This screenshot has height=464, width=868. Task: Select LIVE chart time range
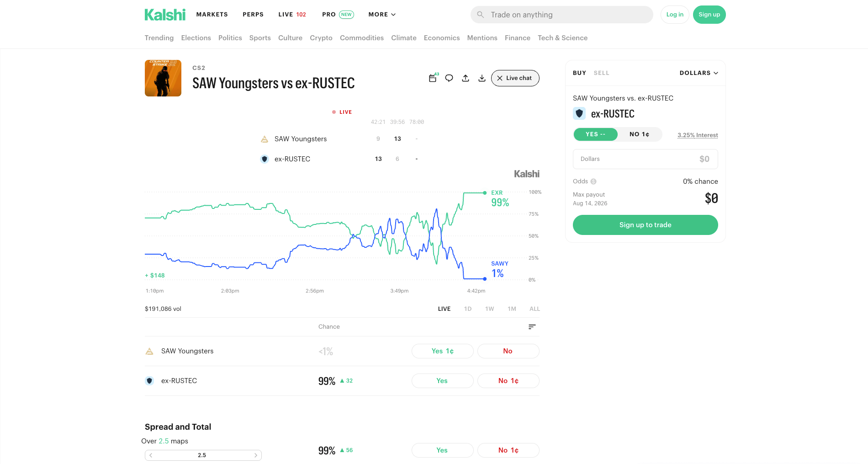tap(444, 309)
